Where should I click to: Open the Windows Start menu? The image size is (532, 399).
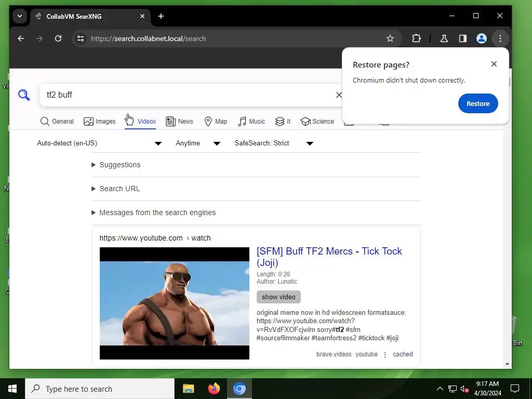point(12,389)
